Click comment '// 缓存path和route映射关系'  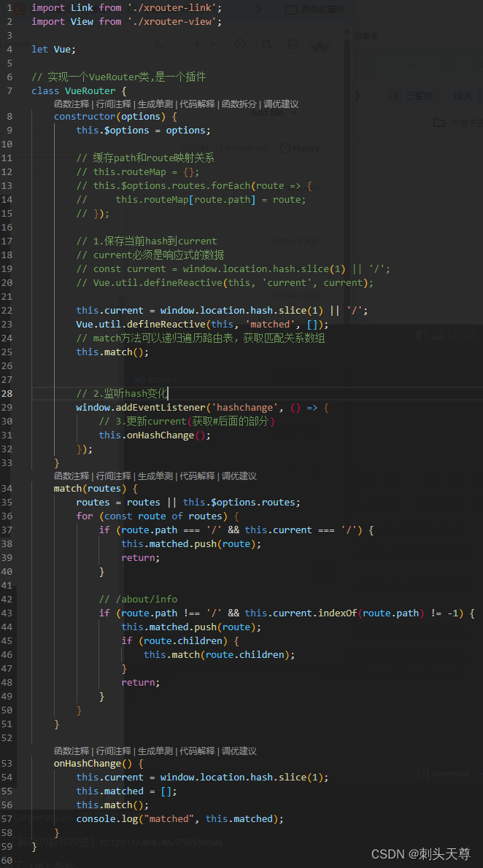(x=145, y=158)
